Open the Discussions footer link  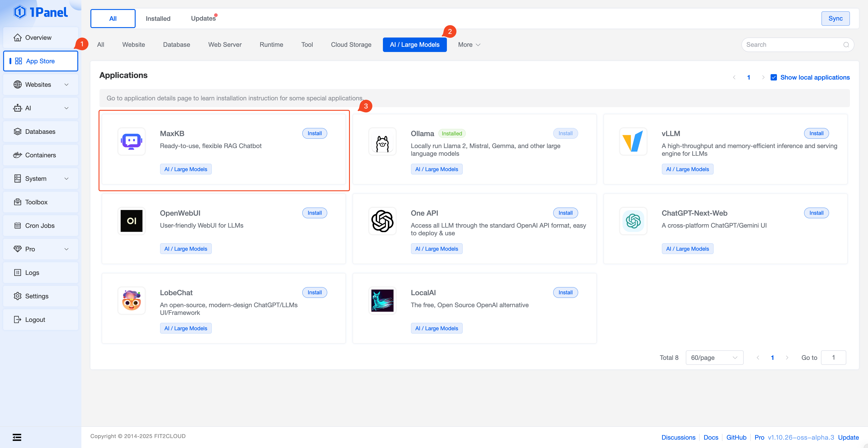click(x=678, y=437)
